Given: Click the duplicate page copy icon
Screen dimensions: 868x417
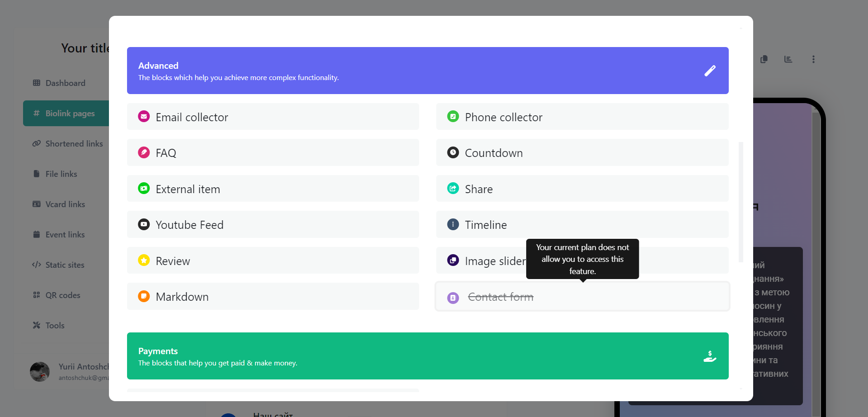Looking at the screenshot, I should click(x=764, y=59).
